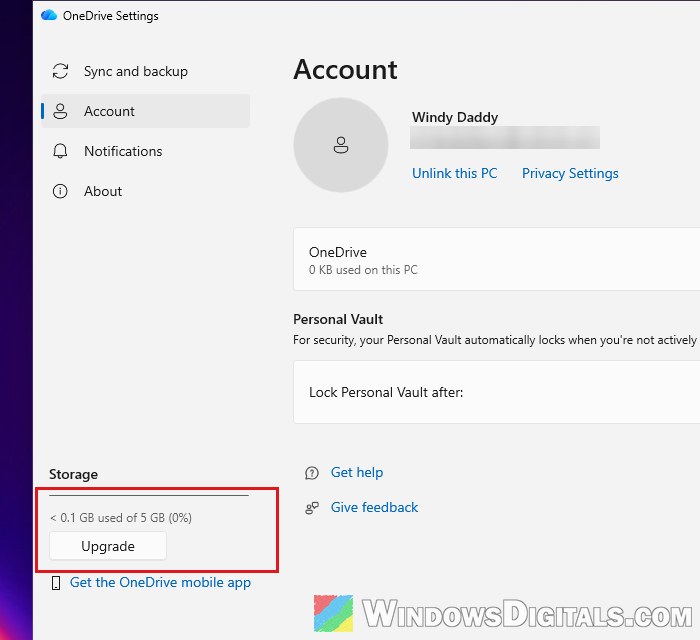
Task: Open the Privacy Settings link
Action: tap(570, 173)
